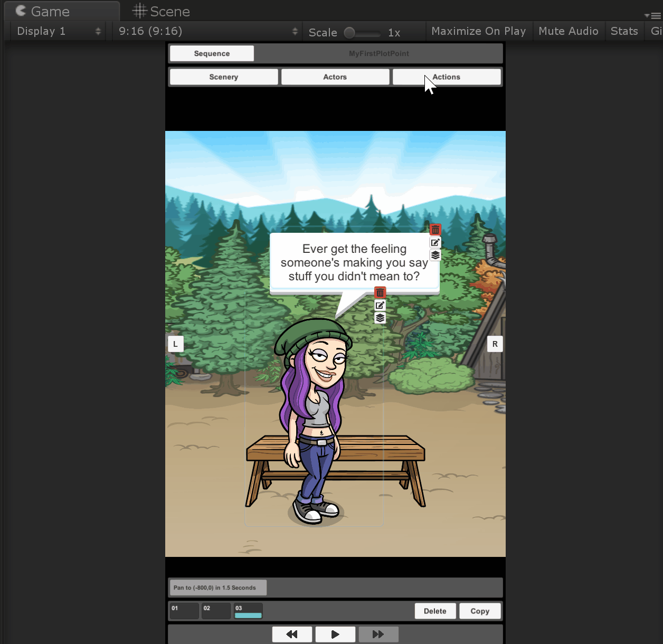Toggle Maximize On Play
This screenshot has height=644, width=663.
point(478,31)
